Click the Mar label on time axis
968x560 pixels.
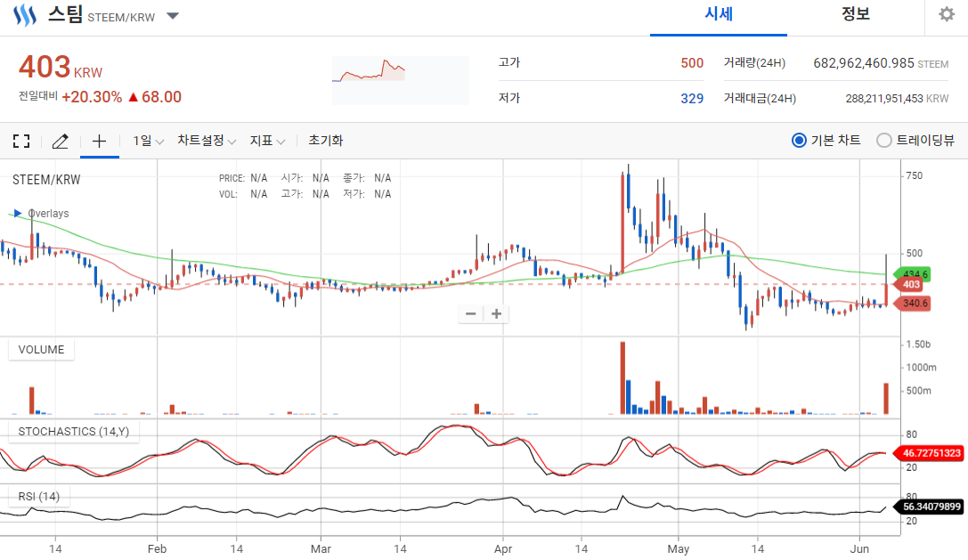coord(321,549)
